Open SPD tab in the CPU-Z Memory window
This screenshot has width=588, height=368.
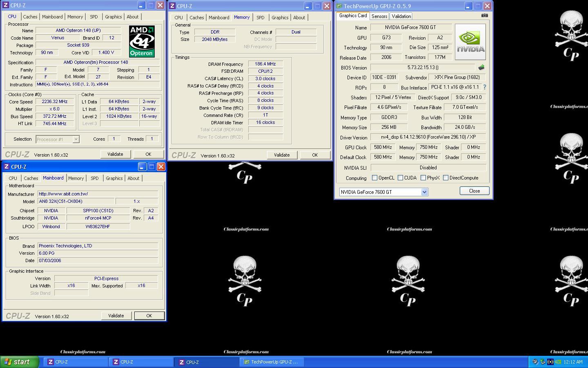point(260,18)
